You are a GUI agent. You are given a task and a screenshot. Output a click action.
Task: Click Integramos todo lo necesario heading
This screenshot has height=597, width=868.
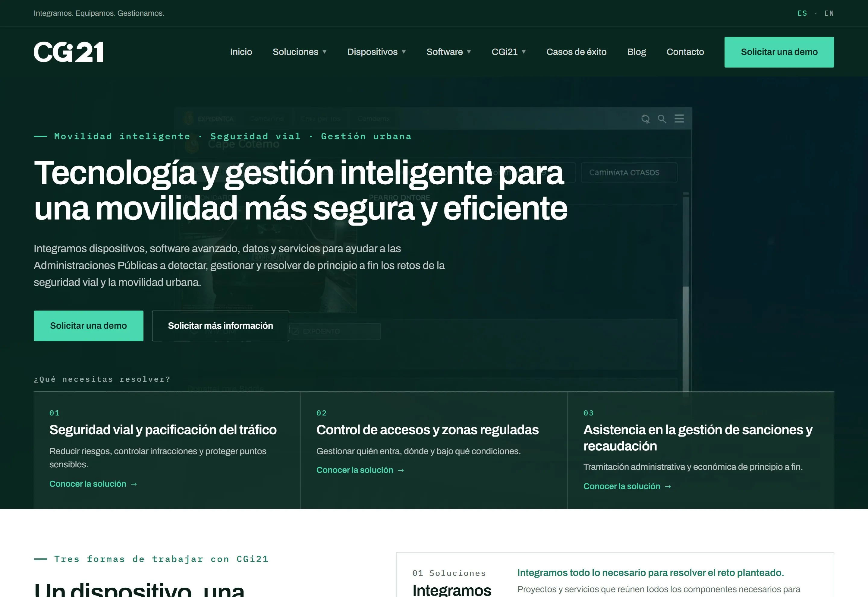[650, 573]
